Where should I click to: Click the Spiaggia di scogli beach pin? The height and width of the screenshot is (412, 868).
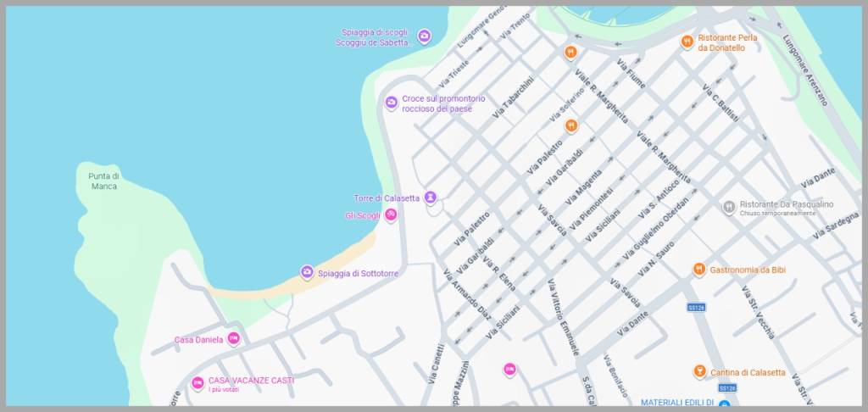point(424,36)
